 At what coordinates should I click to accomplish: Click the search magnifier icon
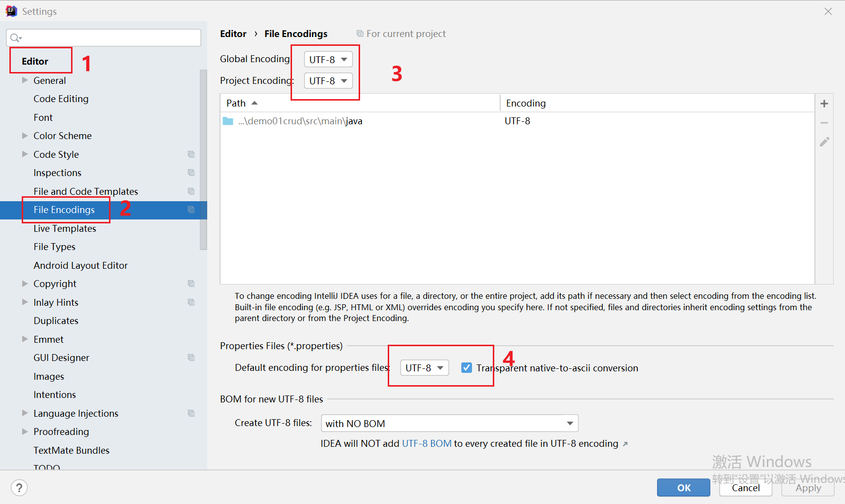point(16,37)
